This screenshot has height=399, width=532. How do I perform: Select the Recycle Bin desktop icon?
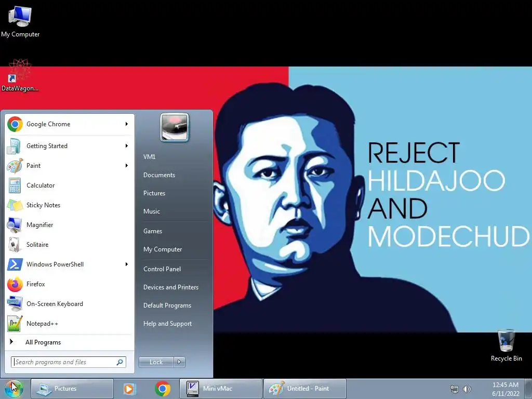coord(506,345)
